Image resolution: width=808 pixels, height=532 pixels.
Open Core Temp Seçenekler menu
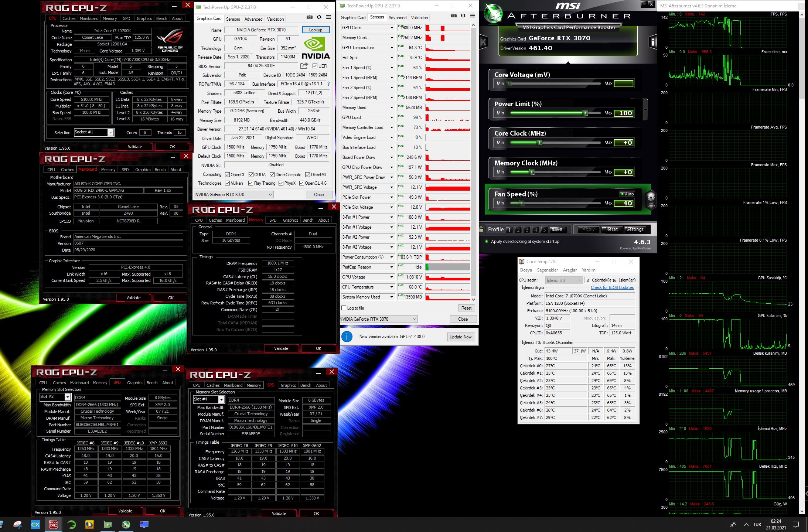(x=548, y=270)
